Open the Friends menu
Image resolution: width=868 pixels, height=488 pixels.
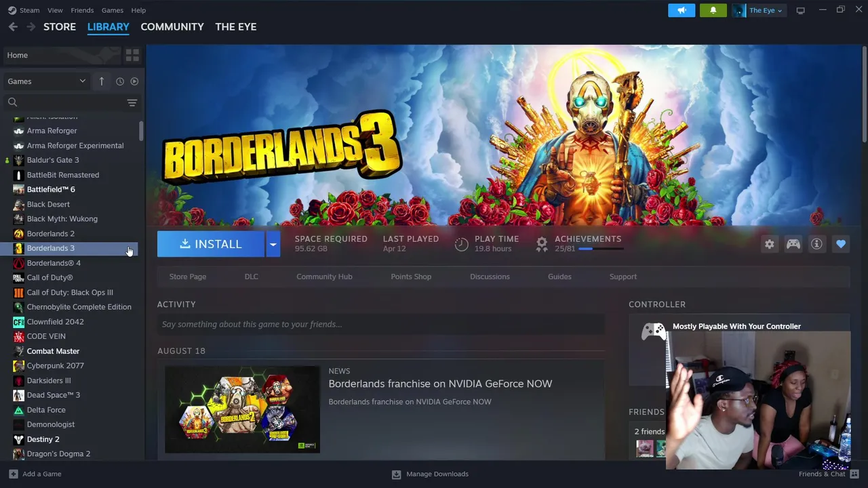click(82, 10)
